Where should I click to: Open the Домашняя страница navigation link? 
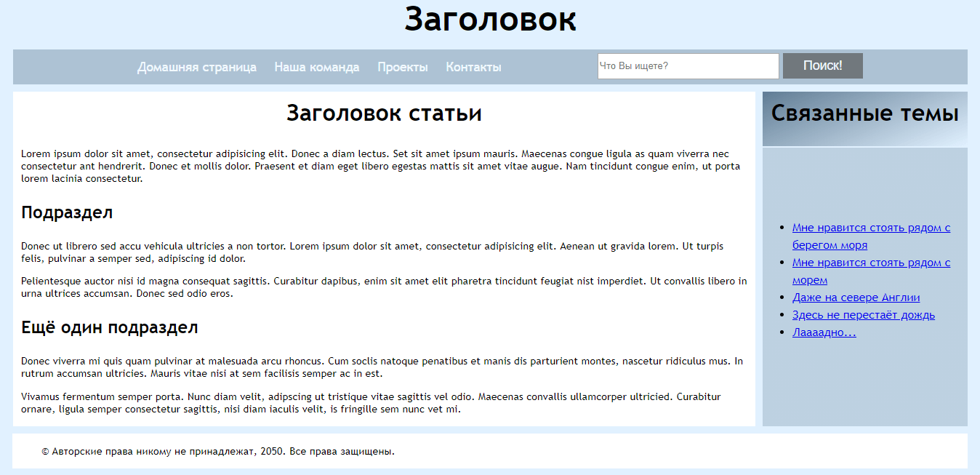pos(196,67)
